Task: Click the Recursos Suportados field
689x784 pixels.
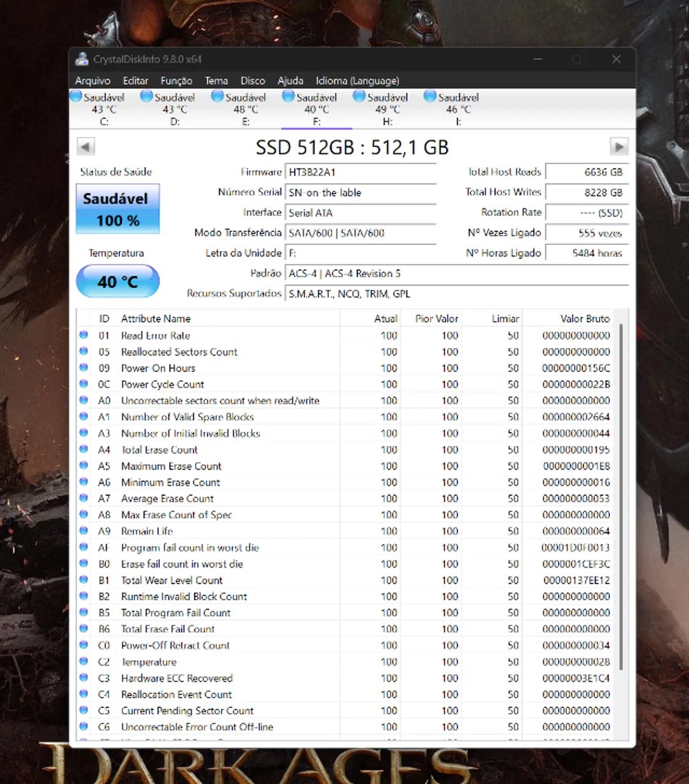Action: pos(457,293)
